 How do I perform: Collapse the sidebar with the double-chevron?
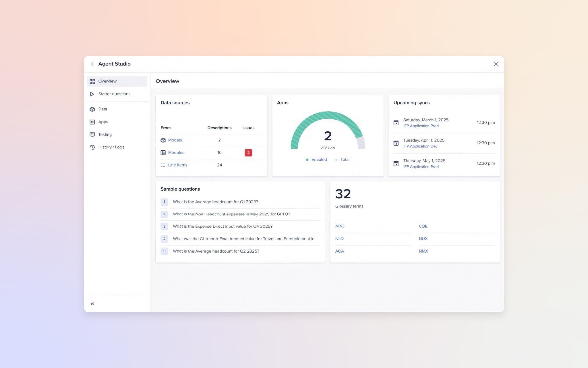[92, 304]
